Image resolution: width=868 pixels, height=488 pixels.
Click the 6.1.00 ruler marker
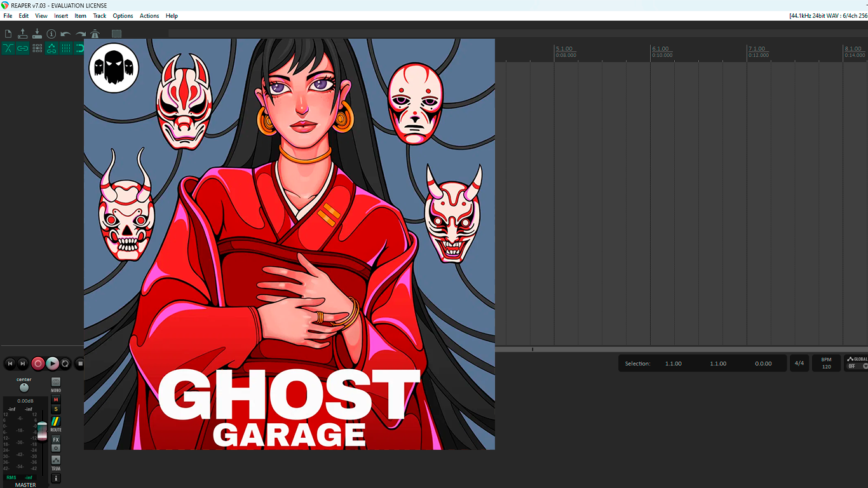[x=660, y=49]
